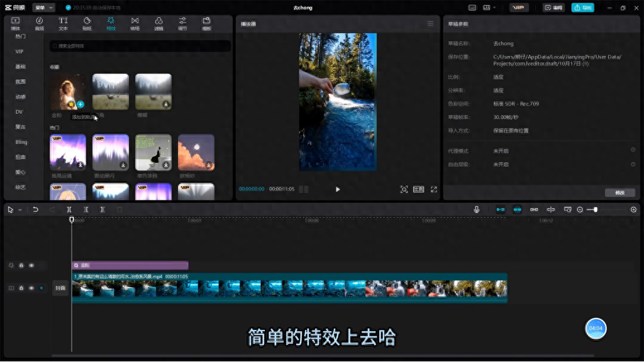644x362 pixels.
Task: Choose the deer meadow effect next to 金粉
Action: click(x=111, y=92)
